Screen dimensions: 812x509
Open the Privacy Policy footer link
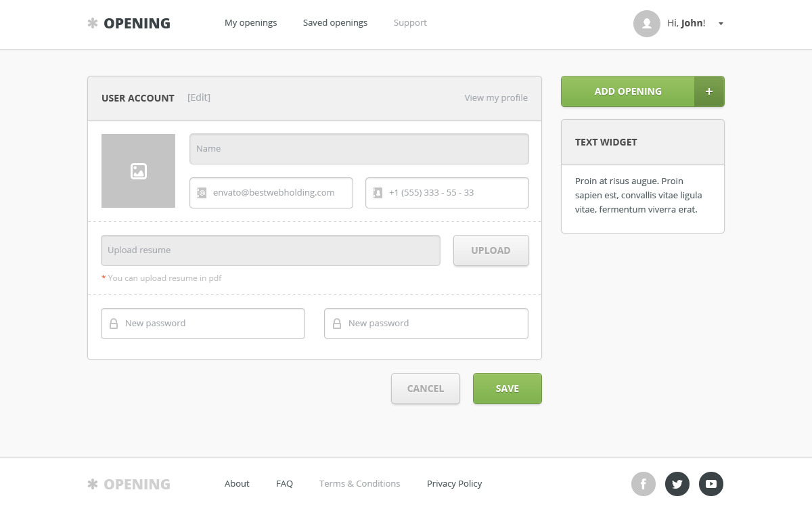(454, 484)
